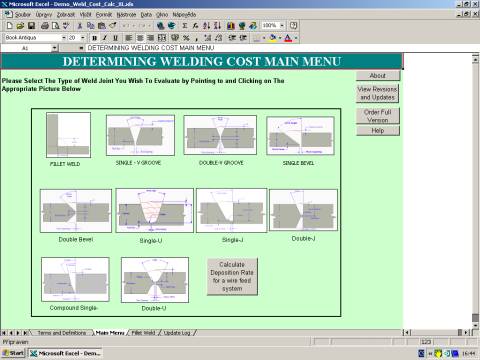Apply the Fill Color bucket

click(x=273, y=38)
